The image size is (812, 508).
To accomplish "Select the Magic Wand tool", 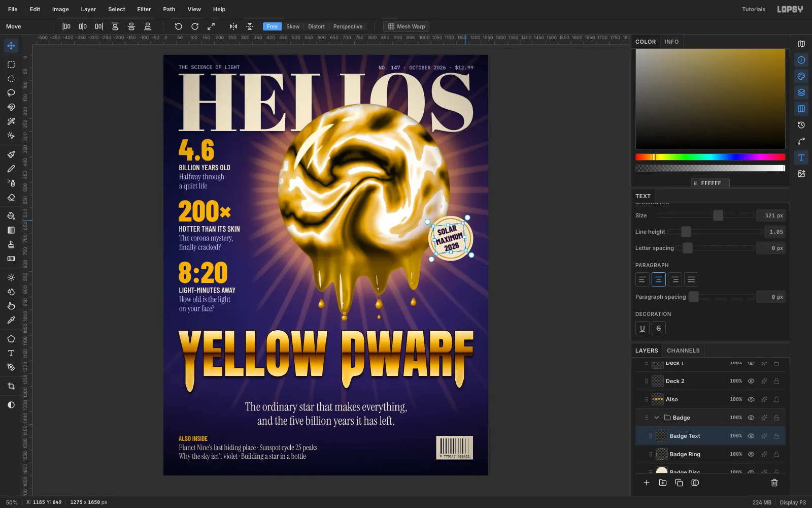I will pos(11,121).
